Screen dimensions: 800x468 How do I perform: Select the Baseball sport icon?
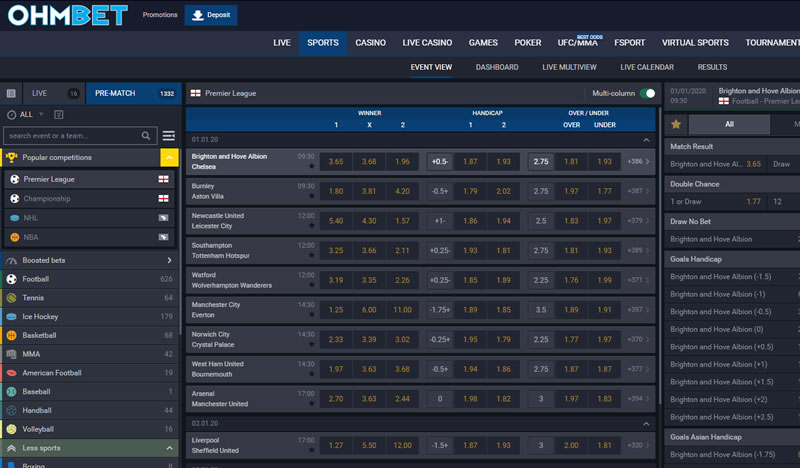11,392
